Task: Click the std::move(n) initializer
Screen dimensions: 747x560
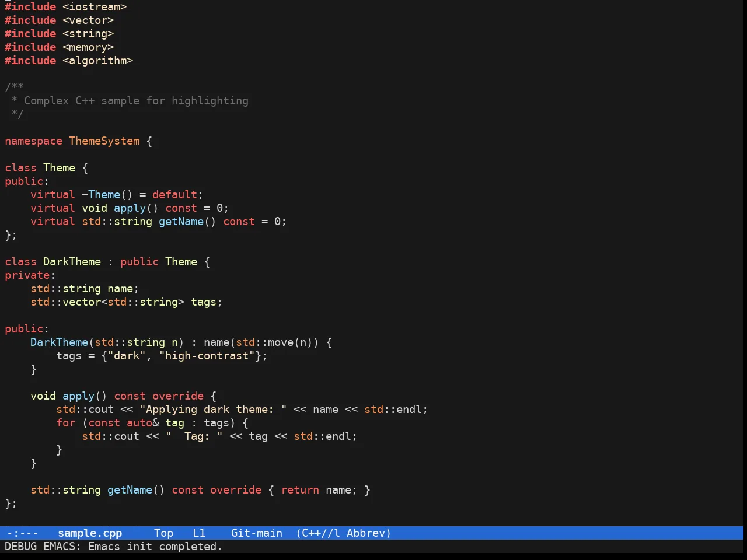Action: (274, 342)
